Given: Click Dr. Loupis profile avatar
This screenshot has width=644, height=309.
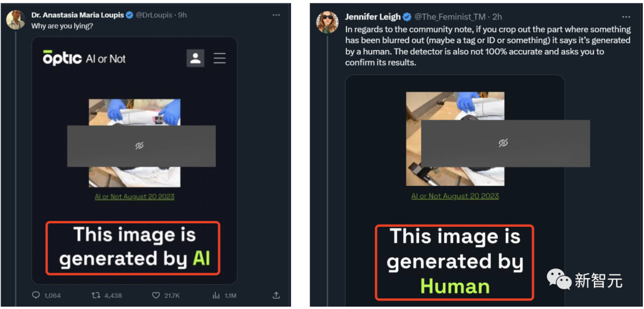Looking at the screenshot, I should (16, 20).
